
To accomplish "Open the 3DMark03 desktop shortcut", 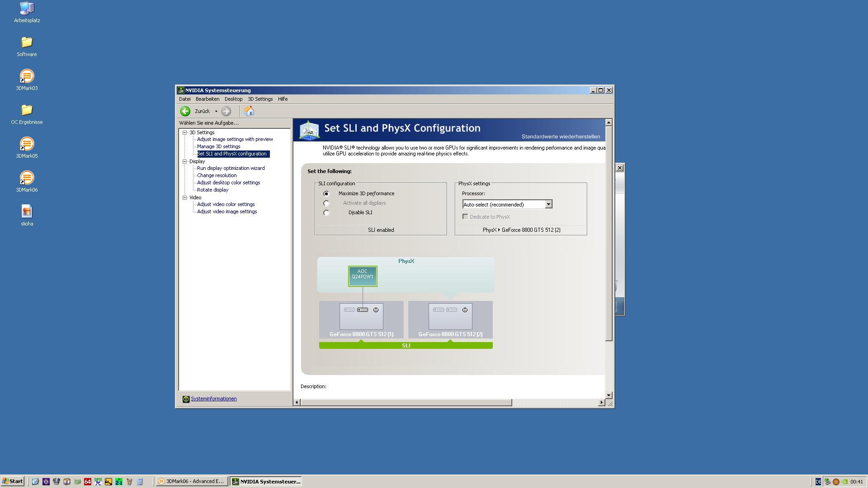I will click(x=27, y=76).
